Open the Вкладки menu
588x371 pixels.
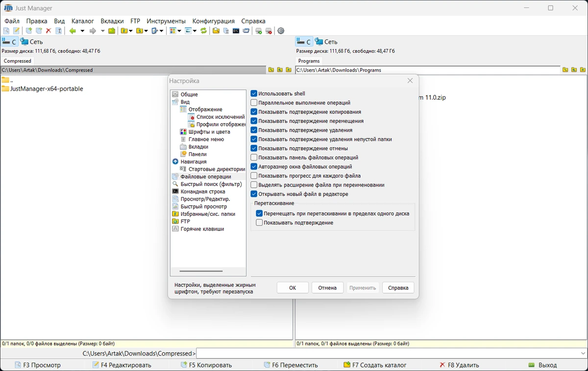coord(112,21)
